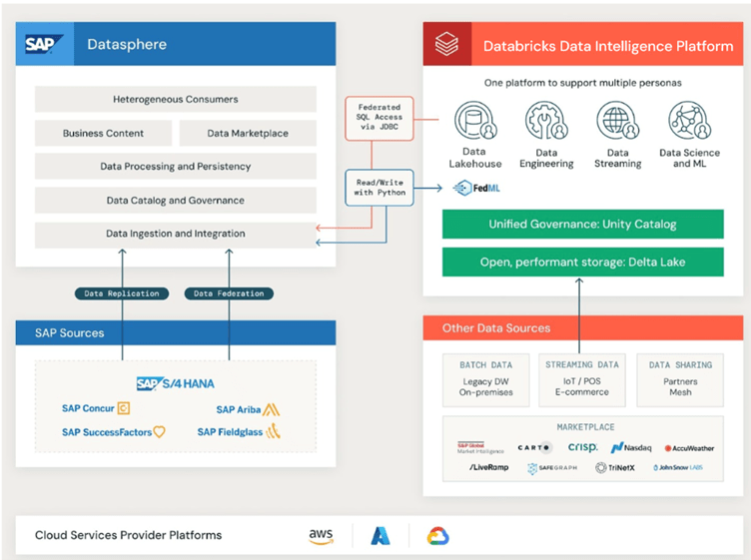Click the Streaming Data box

click(582, 380)
